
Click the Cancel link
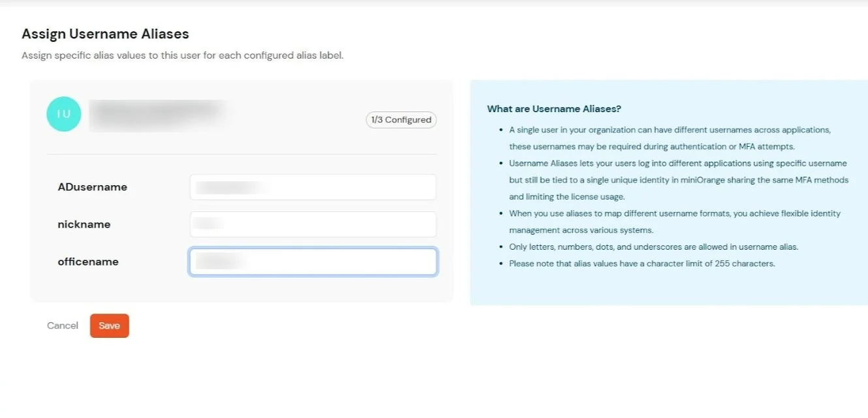tap(62, 325)
